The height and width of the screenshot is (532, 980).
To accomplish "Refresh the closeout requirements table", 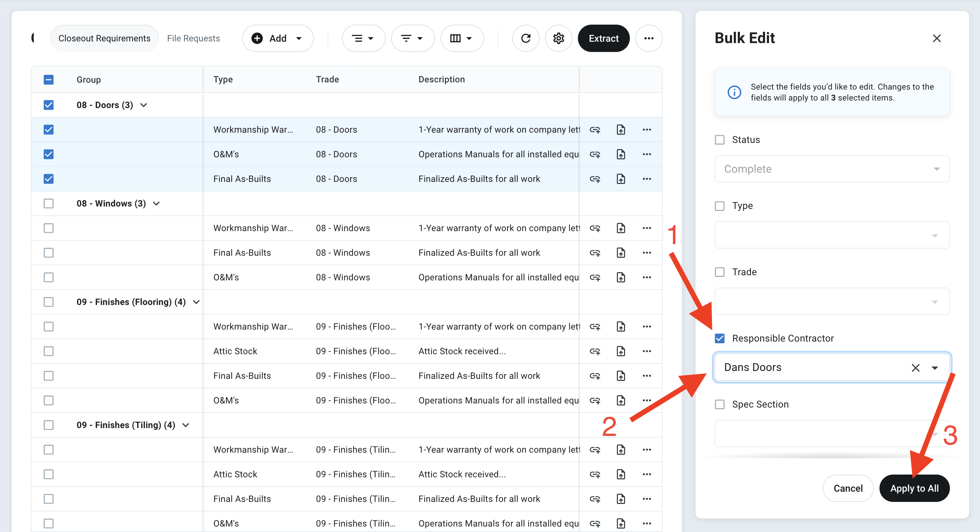I will (x=526, y=38).
